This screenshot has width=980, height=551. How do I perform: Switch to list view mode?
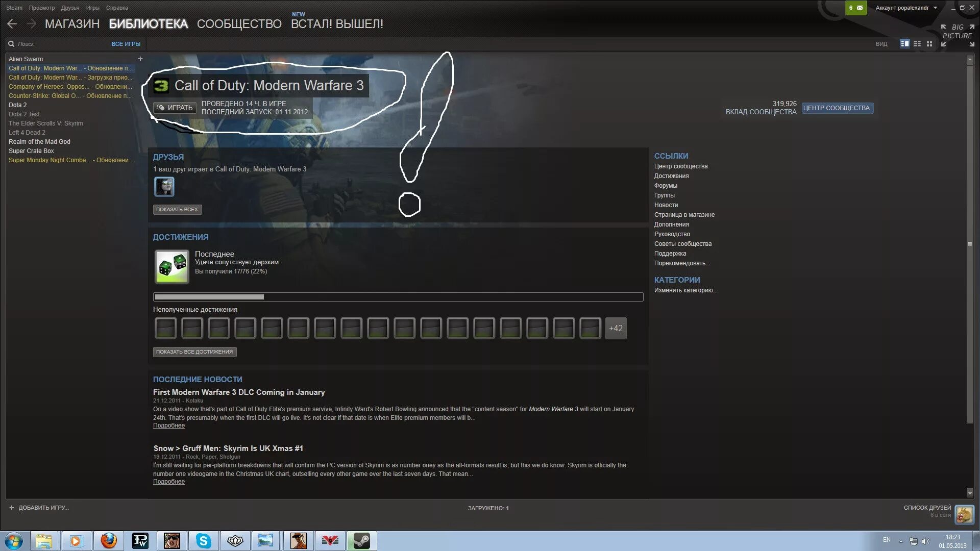[x=917, y=44]
